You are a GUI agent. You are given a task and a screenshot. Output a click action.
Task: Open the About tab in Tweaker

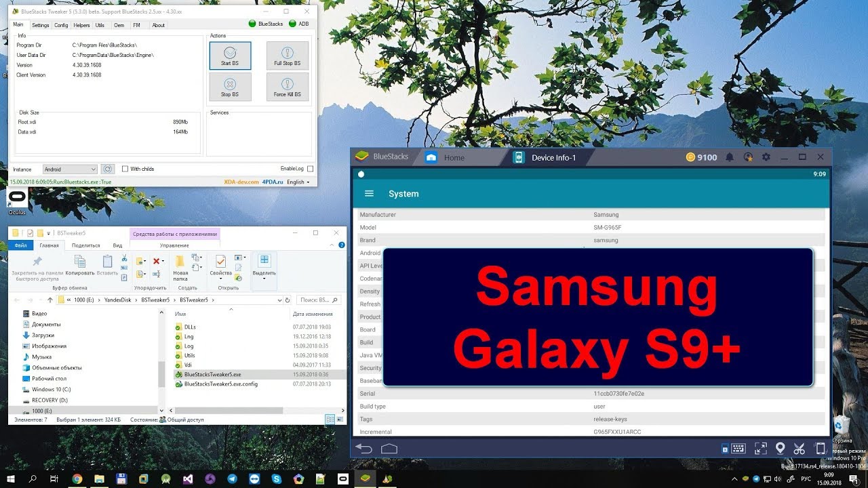coord(158,25)
